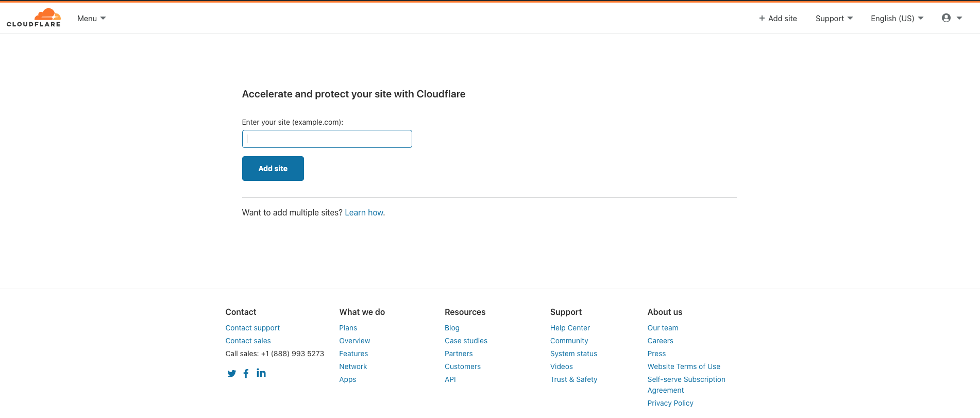Open Contact sales link
Image resolution: width=980 pixels, height=418 pixels.
tap(248, 341)
